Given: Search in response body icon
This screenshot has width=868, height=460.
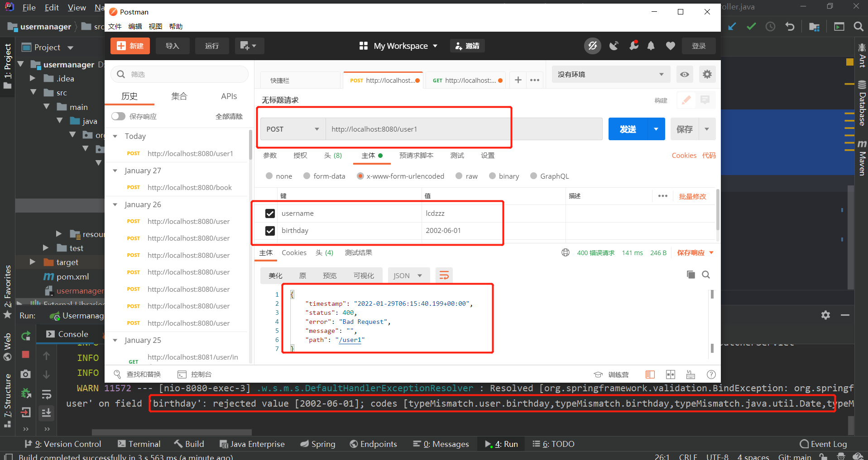Looking at the screenshot, I should click(x=706, y=275).
